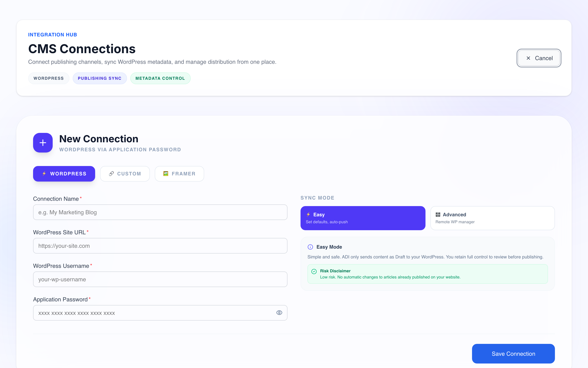
Task: Focus the Connection Name input field
Action: pyautogui.click(x=160, y=212)
